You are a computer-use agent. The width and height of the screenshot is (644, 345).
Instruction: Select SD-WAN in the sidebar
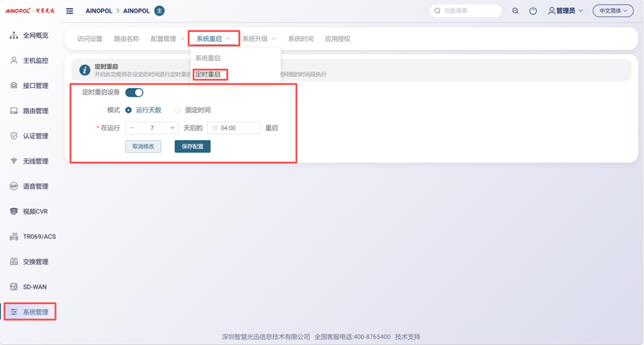point(34,287)
